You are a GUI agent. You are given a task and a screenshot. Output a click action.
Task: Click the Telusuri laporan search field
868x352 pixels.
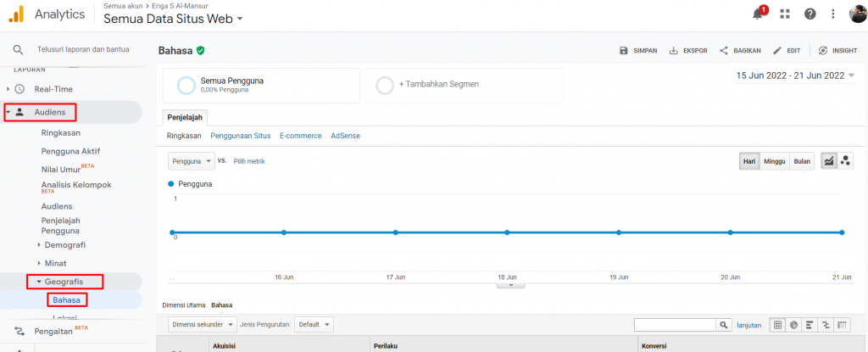click(x=85, y=51)
